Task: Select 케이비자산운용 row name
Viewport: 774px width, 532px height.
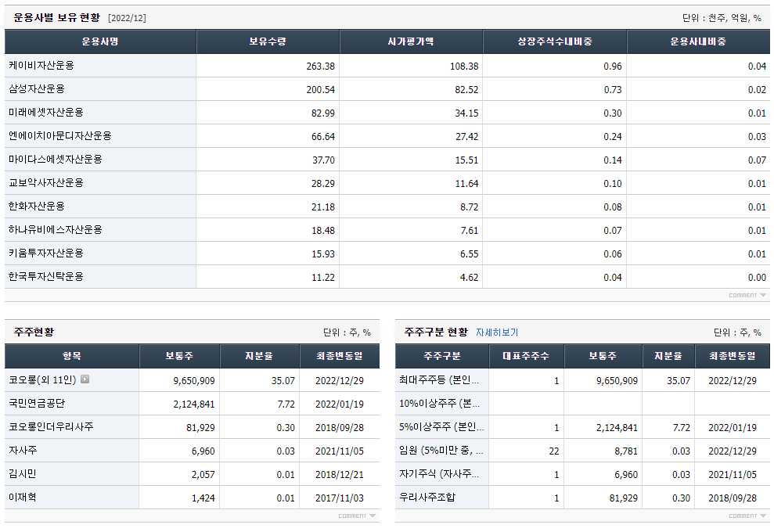Action: click(x=41, y=65)
